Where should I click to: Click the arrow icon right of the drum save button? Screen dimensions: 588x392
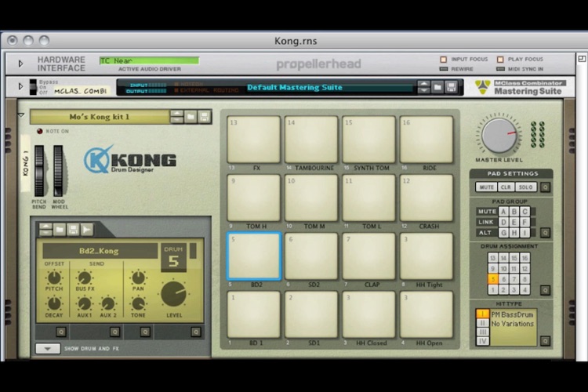click(x=86, y=229)
